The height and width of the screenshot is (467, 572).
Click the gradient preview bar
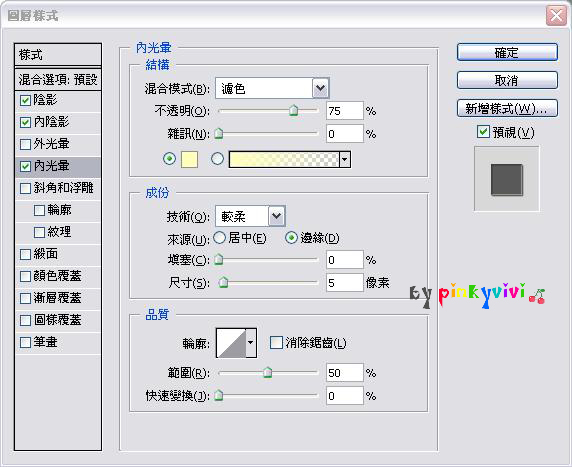tap(284, 160)
